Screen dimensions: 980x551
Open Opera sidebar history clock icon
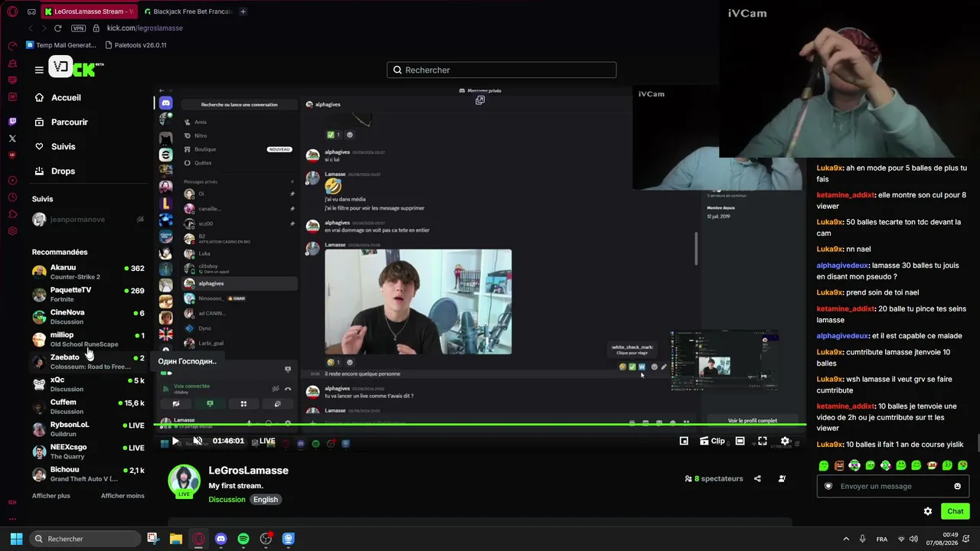click(x=12, y=197)
